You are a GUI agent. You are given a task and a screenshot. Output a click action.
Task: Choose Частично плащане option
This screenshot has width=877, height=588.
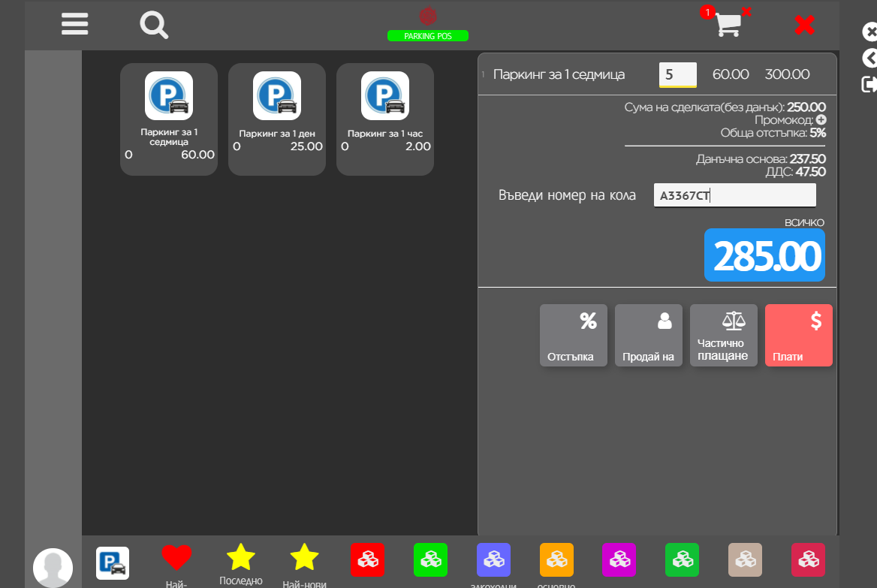coord(724,335)
